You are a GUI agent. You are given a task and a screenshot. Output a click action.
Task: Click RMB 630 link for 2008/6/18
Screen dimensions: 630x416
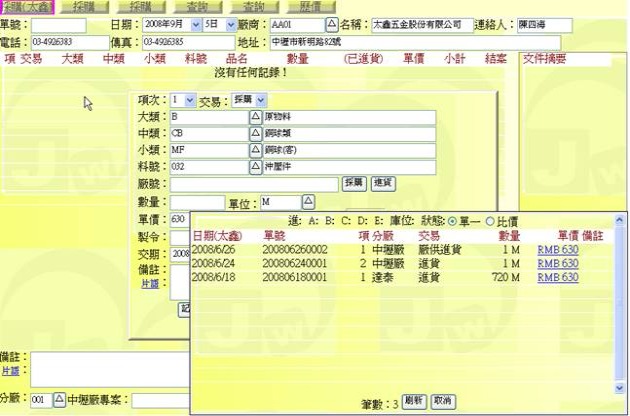557,276
